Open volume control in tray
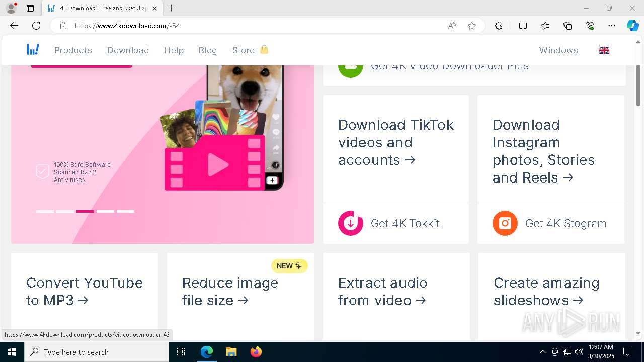 579,352
